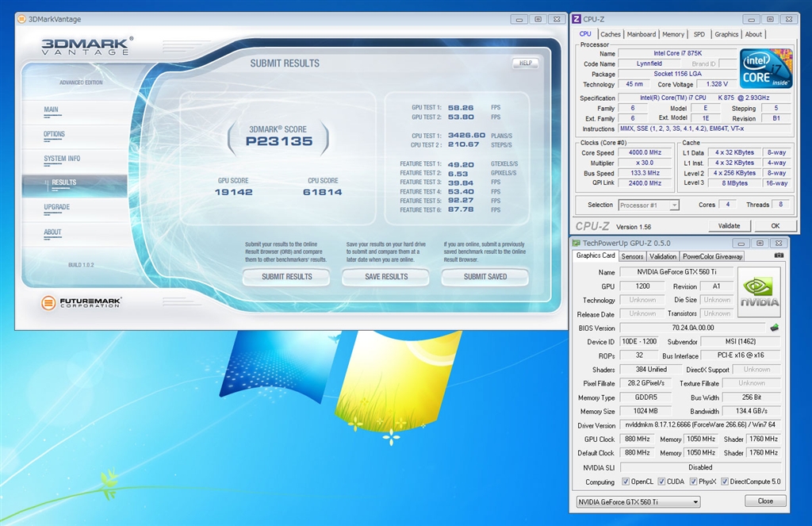Open the System Info section in 3DMark
The image size is (812, 526).
(61, 159)
